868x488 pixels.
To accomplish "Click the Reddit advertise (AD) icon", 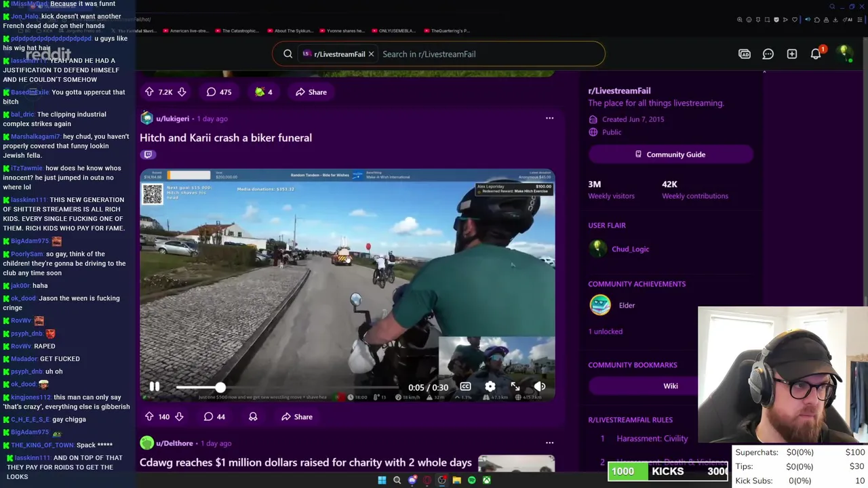I will [x=745, y=54].
